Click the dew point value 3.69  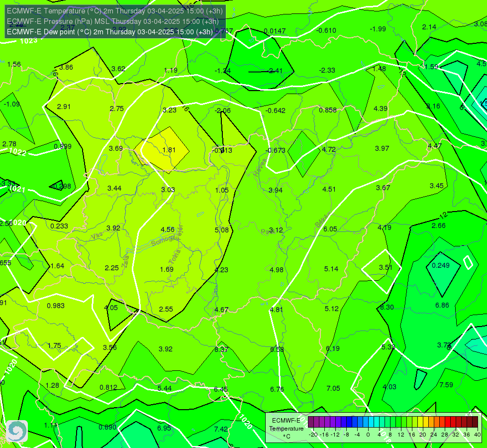click(116, 149)
